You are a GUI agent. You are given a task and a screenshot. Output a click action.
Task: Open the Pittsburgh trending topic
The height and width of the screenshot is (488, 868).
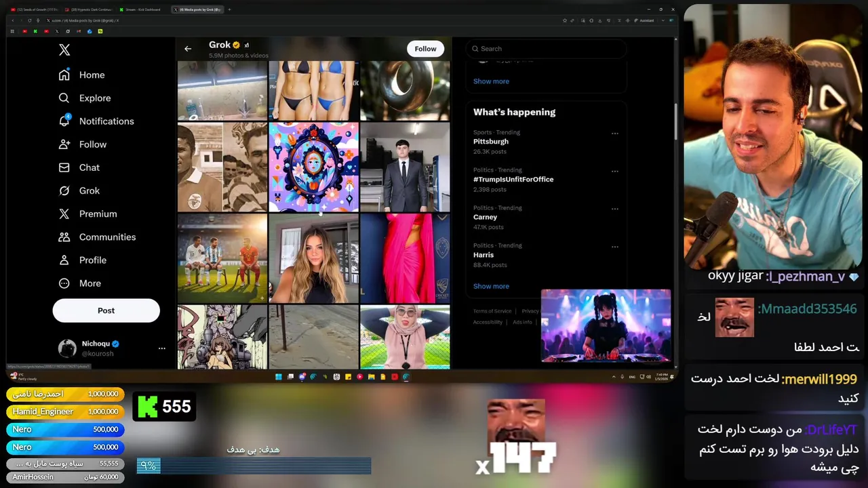pyautogui.click(x=491, y=142)
